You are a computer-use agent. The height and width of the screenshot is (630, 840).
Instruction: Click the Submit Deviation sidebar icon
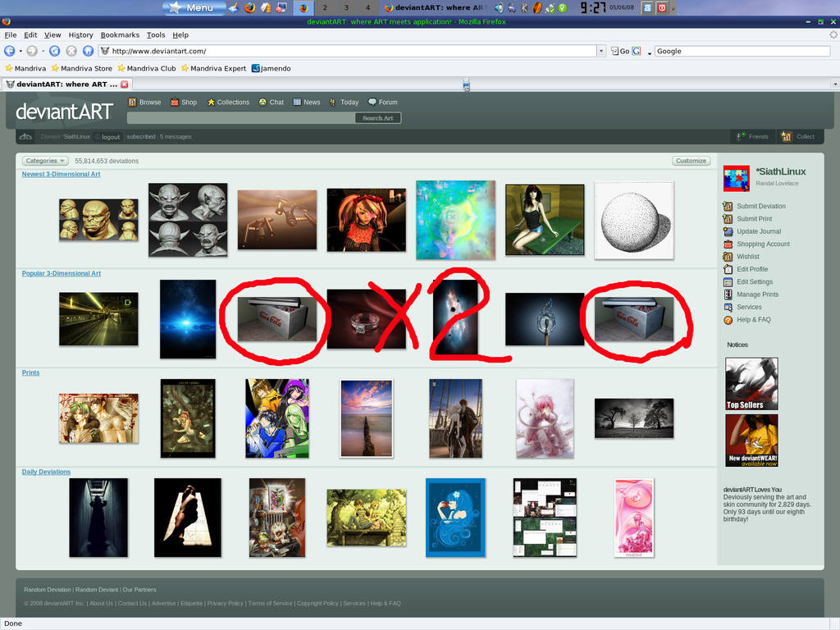pos(728,206)
